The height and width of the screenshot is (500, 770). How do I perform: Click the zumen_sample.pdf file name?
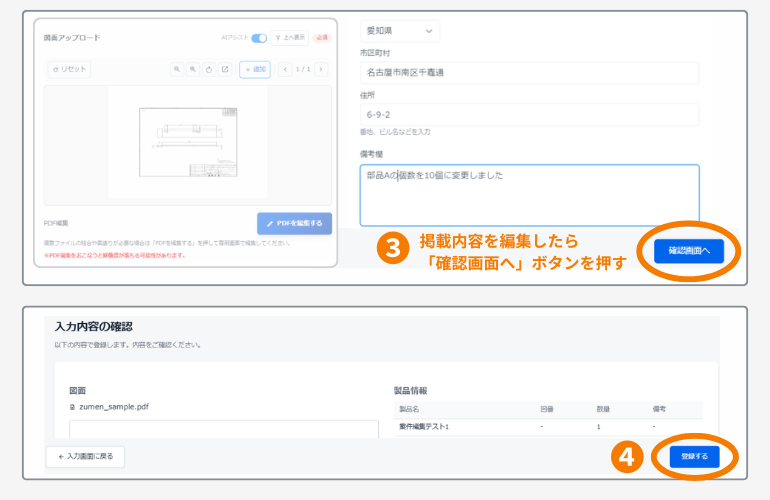click(x=114, y=407)
